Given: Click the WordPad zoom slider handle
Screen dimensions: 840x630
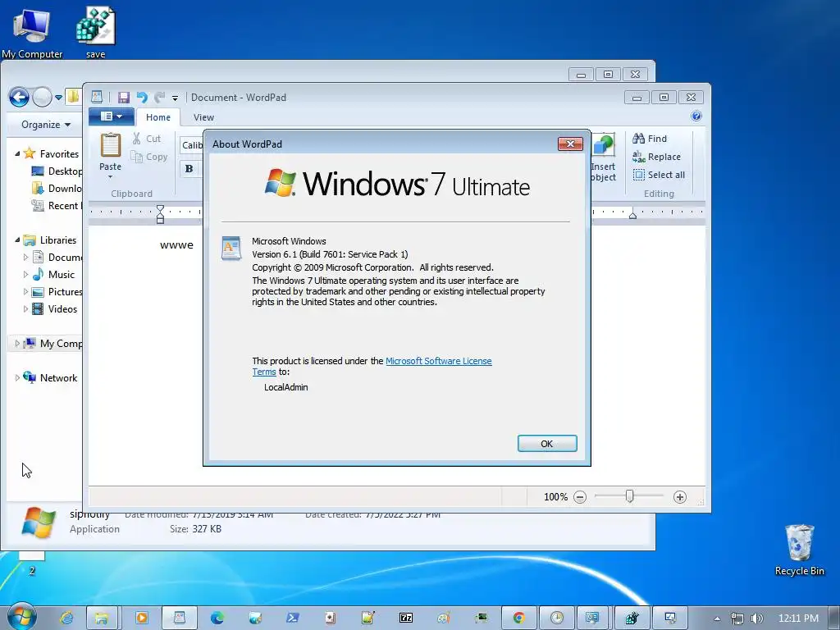Looking at the screenshot, I should [x=630, y=496].
